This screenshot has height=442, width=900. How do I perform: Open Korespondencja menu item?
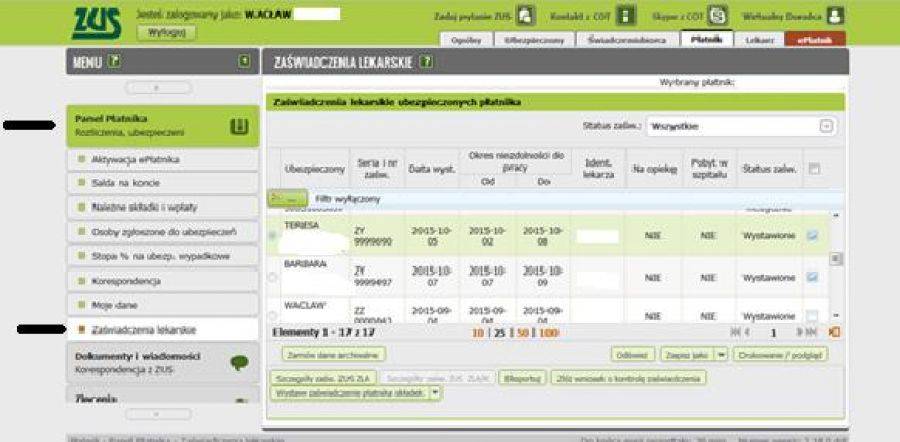coord(162,281)
